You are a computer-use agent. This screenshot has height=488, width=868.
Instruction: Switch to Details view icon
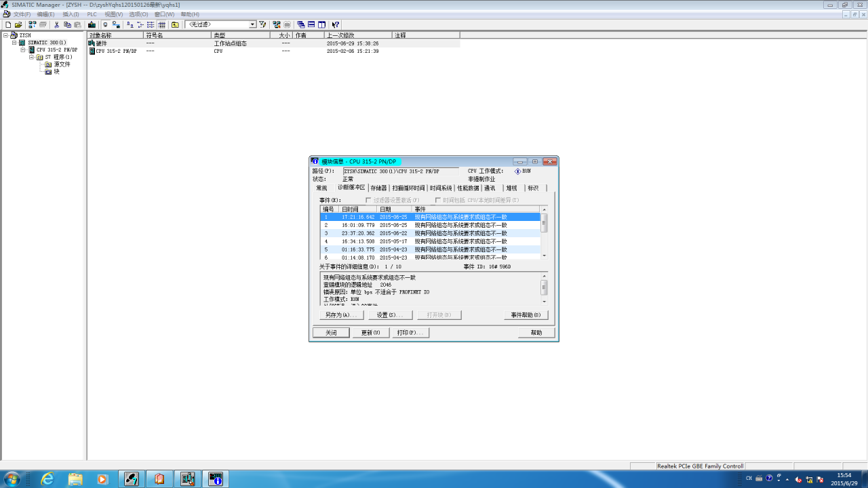[161, 24]
